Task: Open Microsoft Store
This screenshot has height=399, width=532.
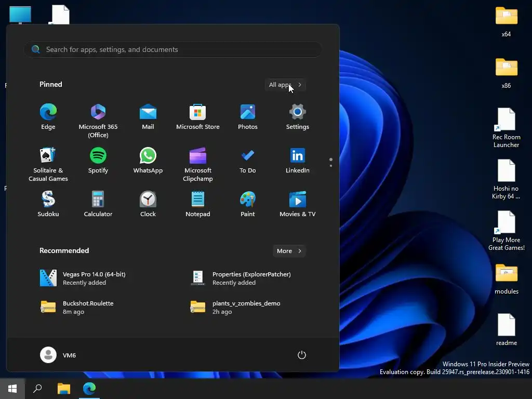Action: click(198, 117)
